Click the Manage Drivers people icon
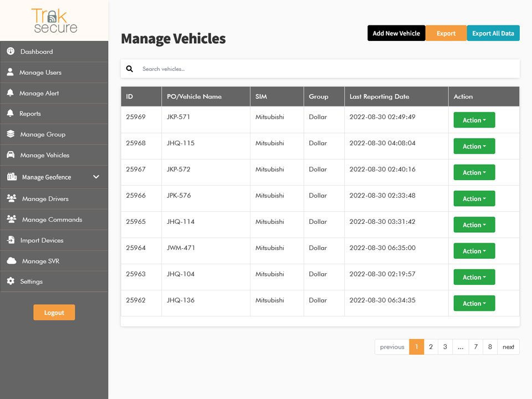The height and width of the screenshot is (399, 532). [x=12, y=198]
